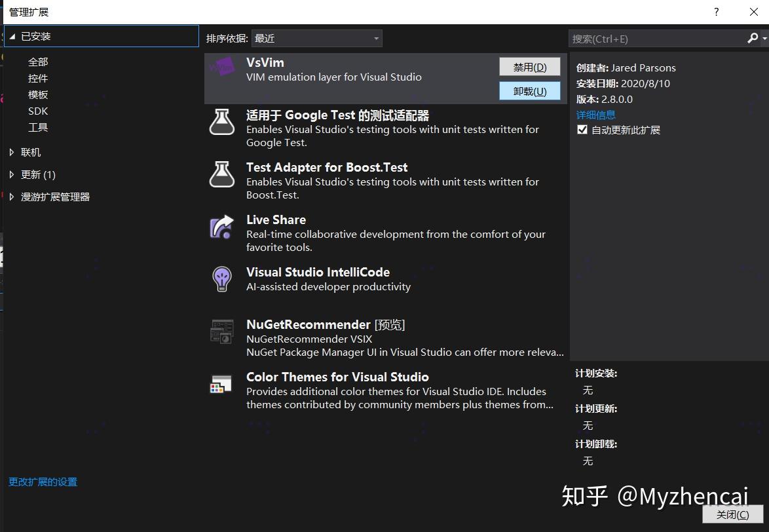The image size is (769, 532).
Task: Click the help question mark icon
Action: point(716,12)
